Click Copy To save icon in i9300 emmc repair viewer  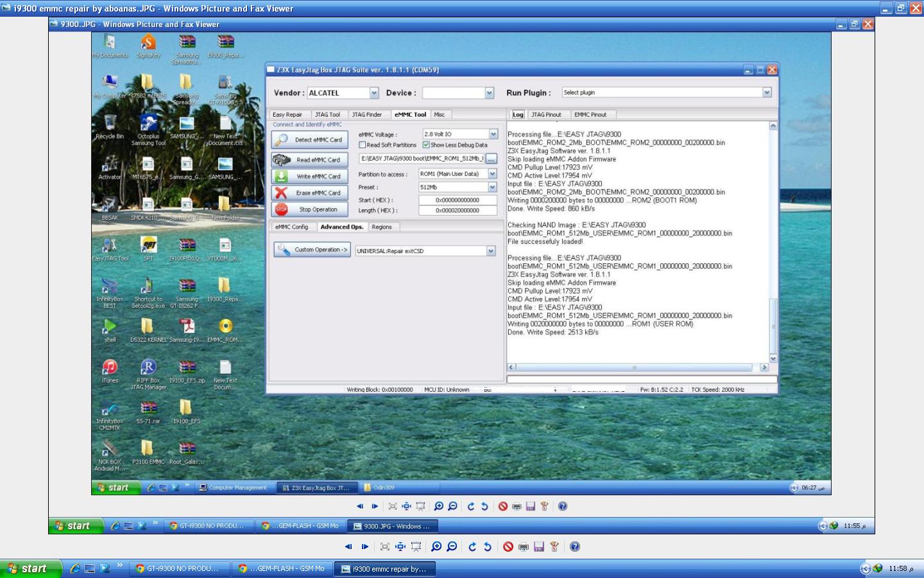pyautogui.click(x=539, y=547)
